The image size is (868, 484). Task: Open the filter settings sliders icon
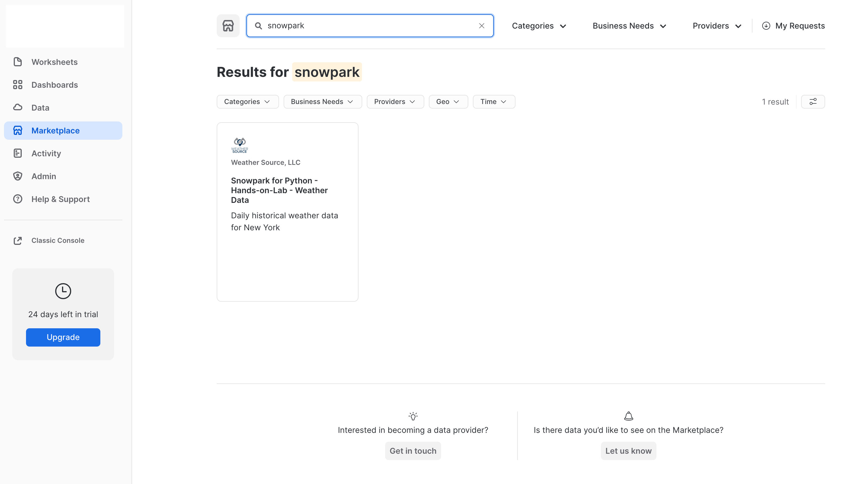[x=813, y=102]
